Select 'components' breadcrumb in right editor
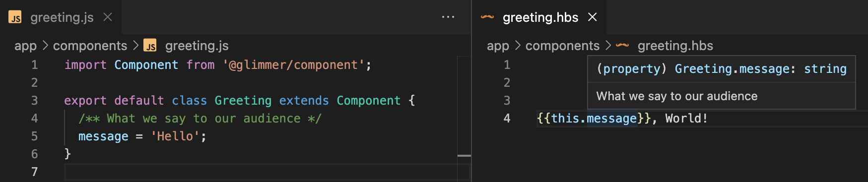 [563, 46]
